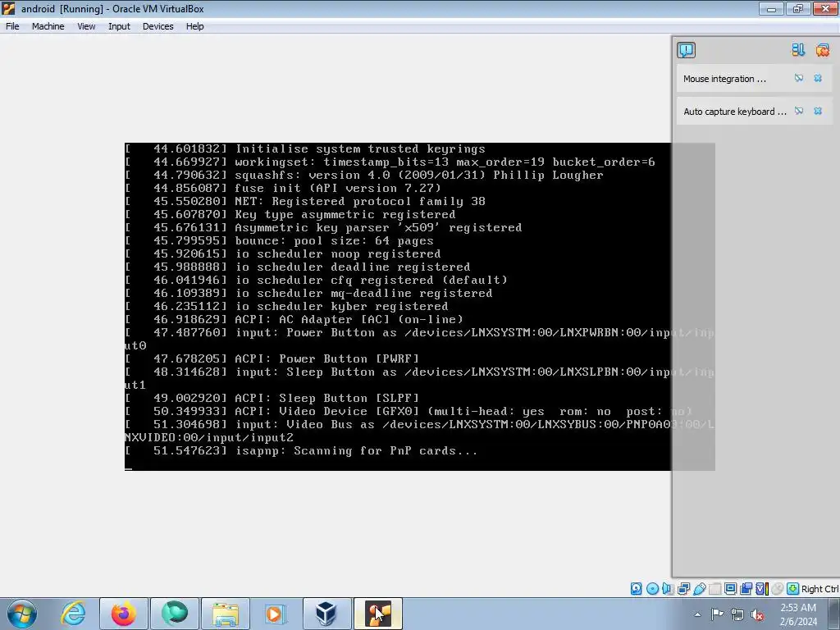Click the 'ACPI: AC Adapter [AC] (on-line)' line
Screen dimensions: 840x630
point(349,319)
